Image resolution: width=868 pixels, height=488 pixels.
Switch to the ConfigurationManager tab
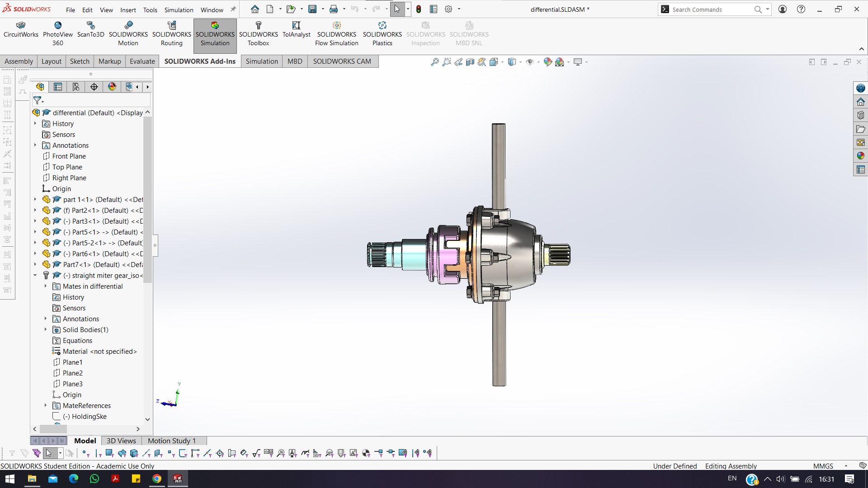[x=76, y=87]
